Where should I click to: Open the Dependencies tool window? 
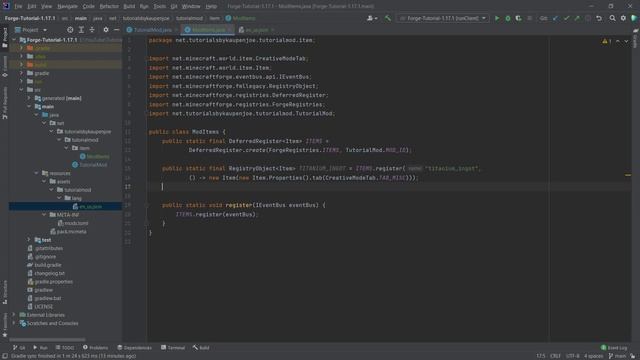point(134,348)
